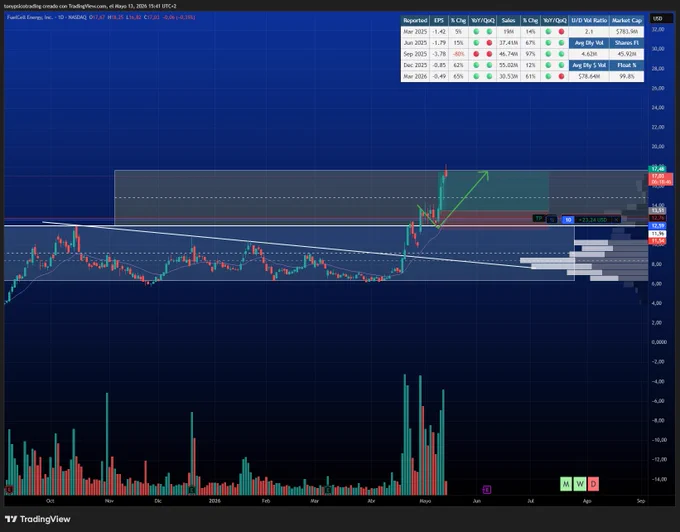Click the Mayo label on the time axis

[x=425, y=501]
